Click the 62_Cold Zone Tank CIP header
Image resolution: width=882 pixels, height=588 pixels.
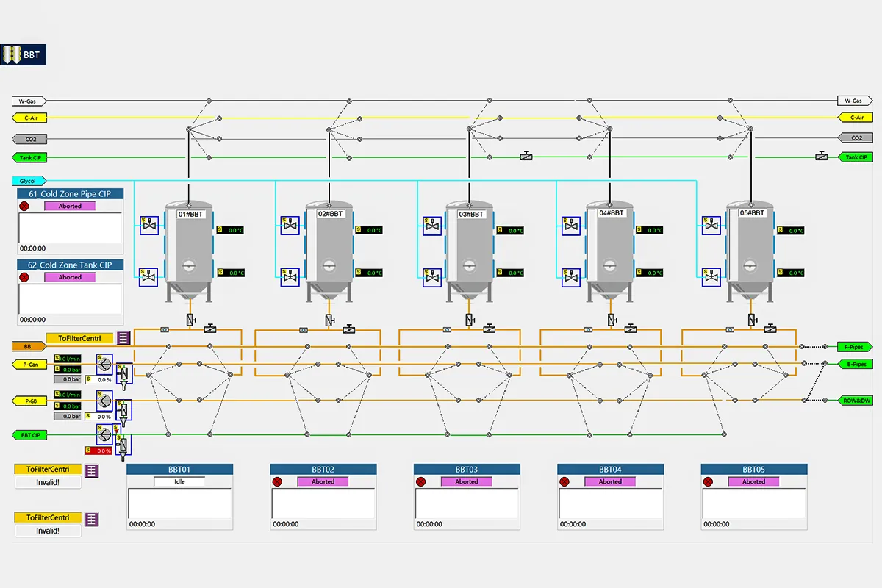pyautogui.click(x=70, y=265)
